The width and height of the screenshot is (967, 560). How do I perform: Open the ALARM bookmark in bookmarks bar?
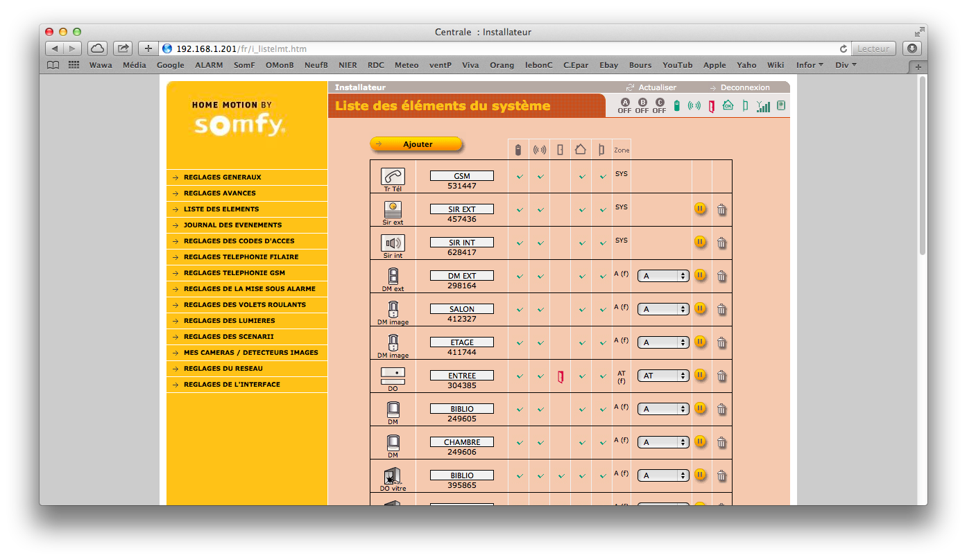pyautogui.click(x=209, y=65)
